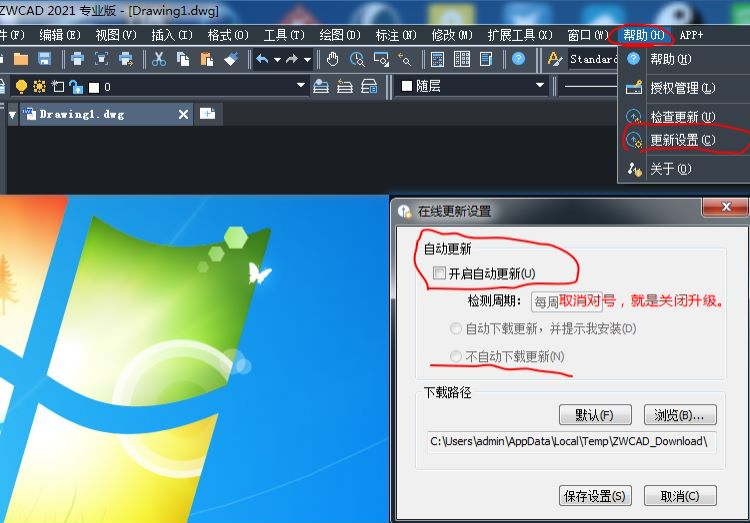Click the 取消(C) button
The height and width of the screenshot is (523, 750).
click(680, 496)
